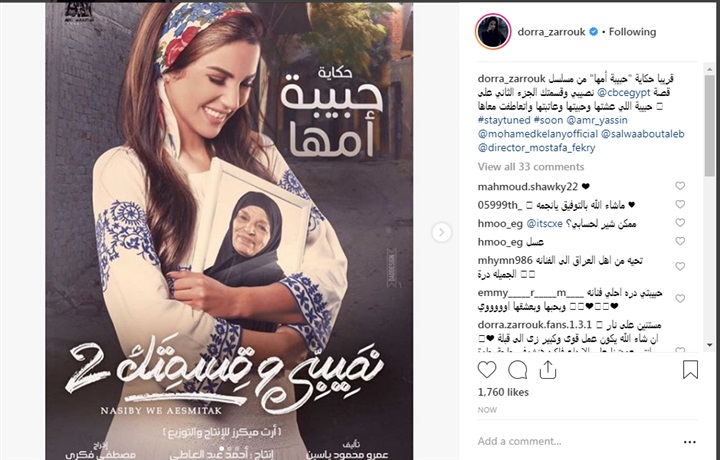720x460 pixels.
Task: Toggle the Following button
Action: click(632, 32)
